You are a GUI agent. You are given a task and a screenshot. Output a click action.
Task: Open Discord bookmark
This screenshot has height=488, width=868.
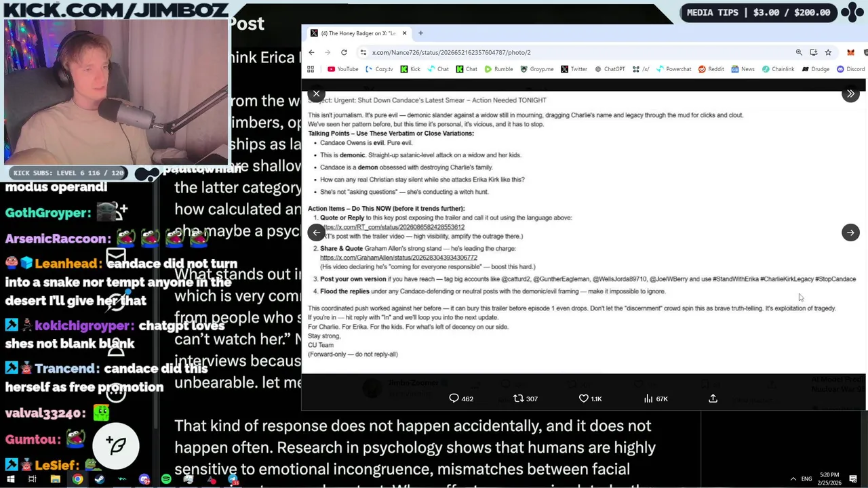click(x=850, y=69)
